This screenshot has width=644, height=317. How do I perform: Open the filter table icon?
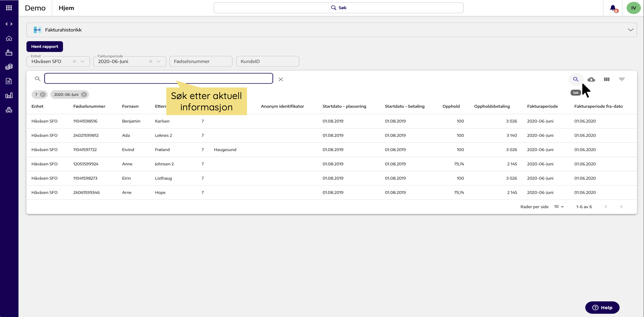(x=622, y=79)
